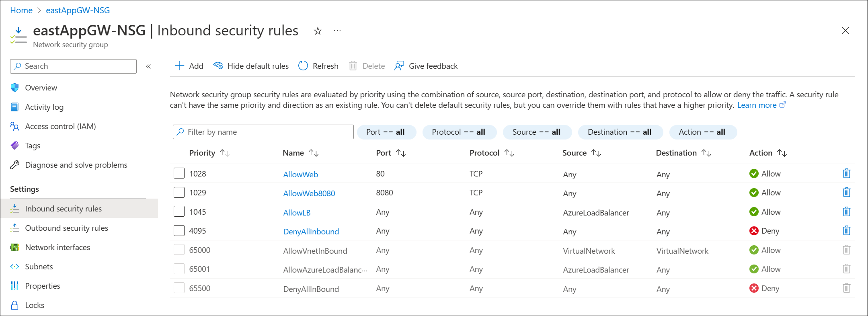This screenshot has height=316, width=868.
Task: Click the Add plus icon
Action: point(179,66)
